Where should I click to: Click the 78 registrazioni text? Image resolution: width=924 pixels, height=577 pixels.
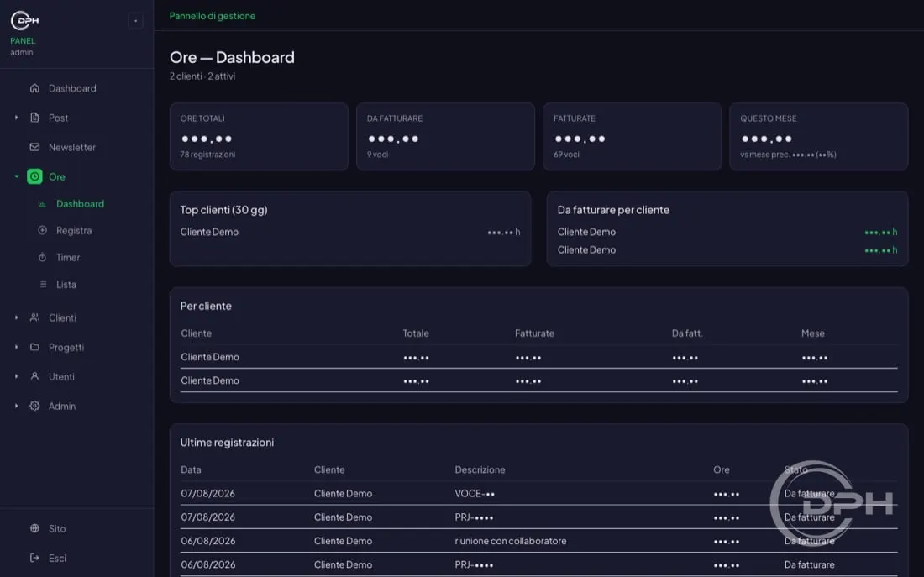(207, 155)
